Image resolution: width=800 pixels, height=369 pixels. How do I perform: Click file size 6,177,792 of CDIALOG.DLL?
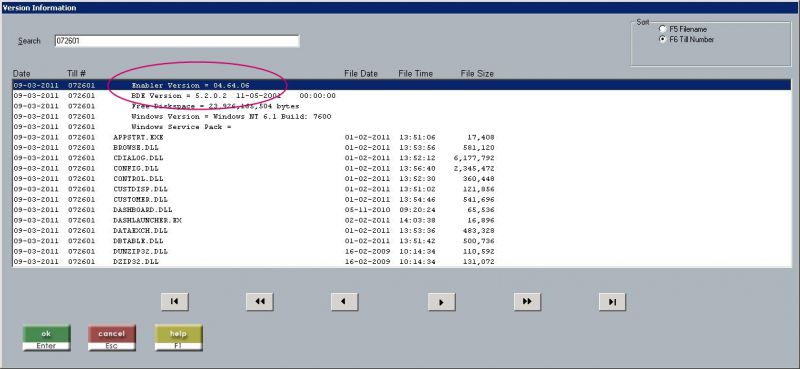coord(474,158)
